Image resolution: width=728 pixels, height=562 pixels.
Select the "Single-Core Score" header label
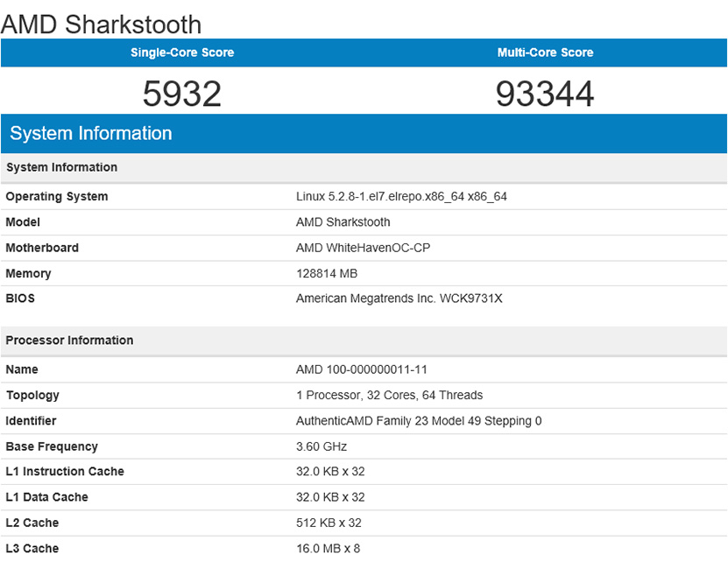(182, 53)
